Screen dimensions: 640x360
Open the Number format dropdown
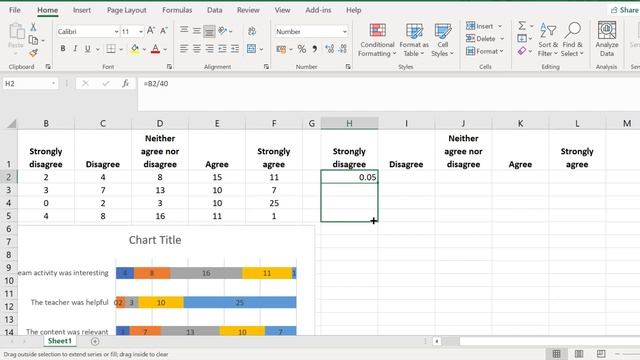click(x=344, y=31)
